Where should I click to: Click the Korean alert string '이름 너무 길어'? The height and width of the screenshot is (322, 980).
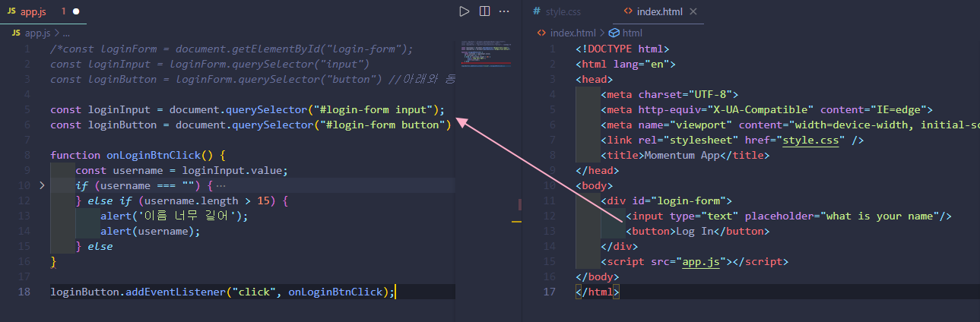[189, 216]
